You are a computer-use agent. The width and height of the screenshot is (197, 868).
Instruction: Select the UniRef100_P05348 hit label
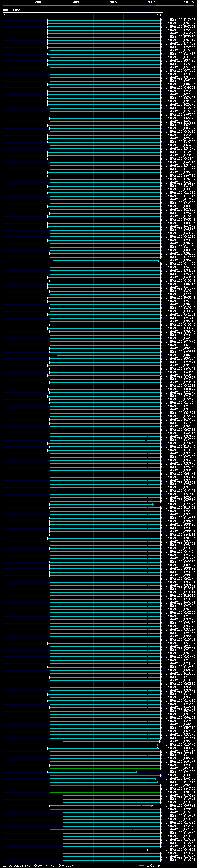[180, 758]
